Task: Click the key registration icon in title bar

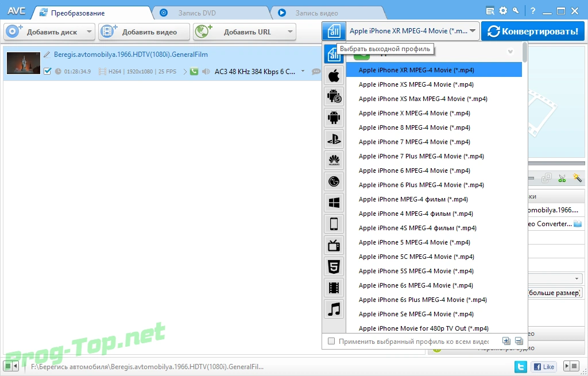Action: (516, 11)
